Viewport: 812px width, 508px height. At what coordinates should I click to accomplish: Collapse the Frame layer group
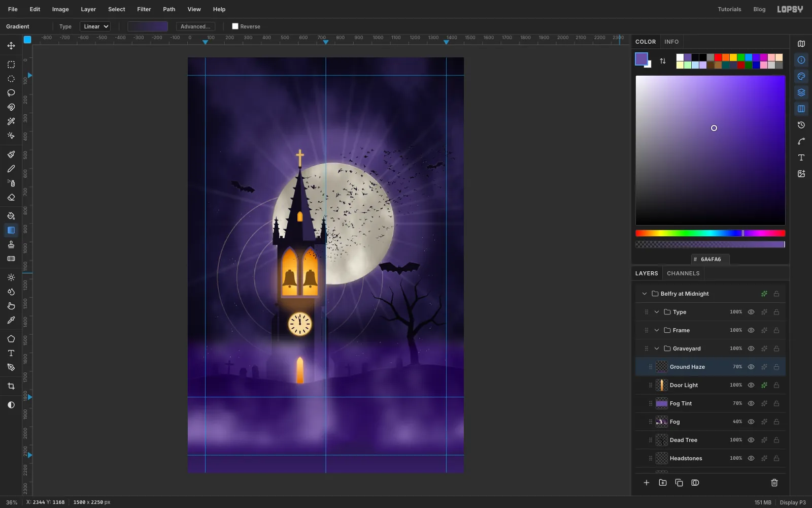pyautogui.click(x=656, y=330)
